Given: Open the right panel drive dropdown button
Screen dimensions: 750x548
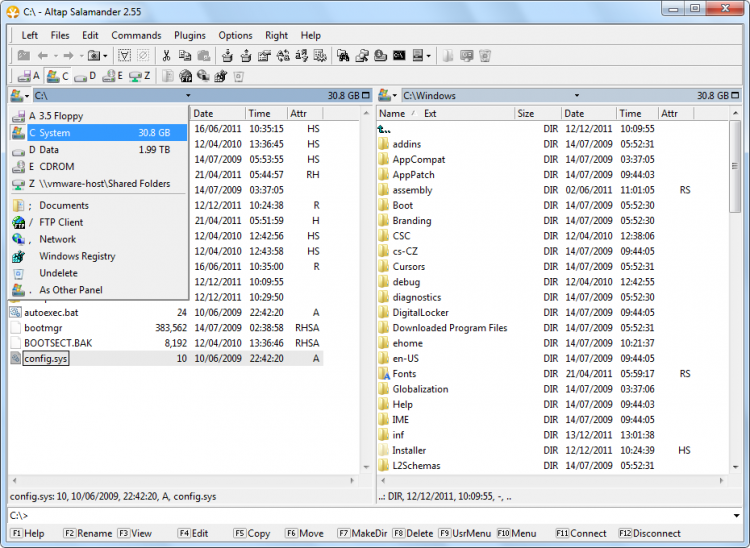Looking at the screenshot, I should [387, 96].
